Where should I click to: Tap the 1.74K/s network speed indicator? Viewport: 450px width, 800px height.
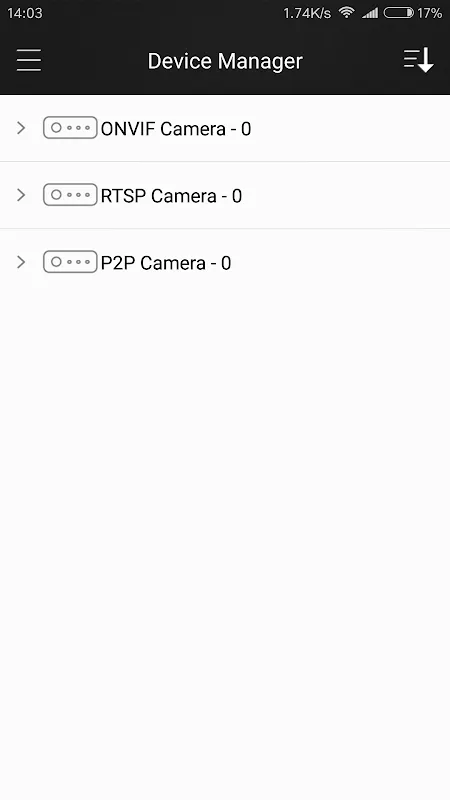[307, 13]
